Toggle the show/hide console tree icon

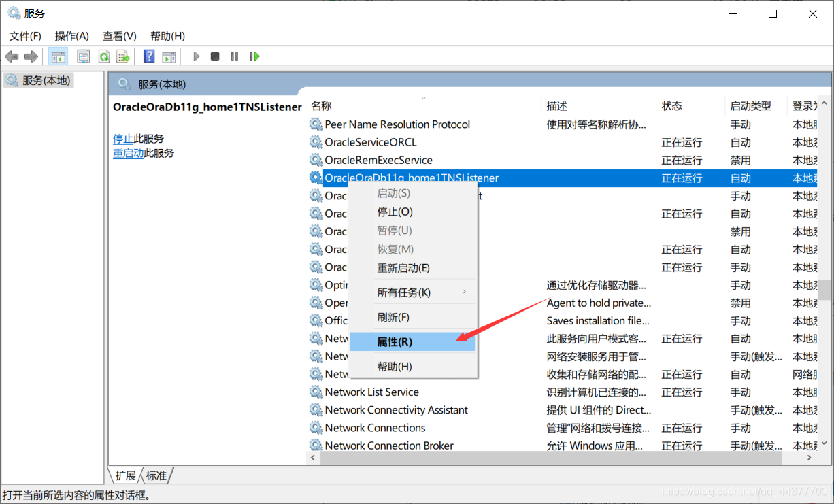click(59, 56)
